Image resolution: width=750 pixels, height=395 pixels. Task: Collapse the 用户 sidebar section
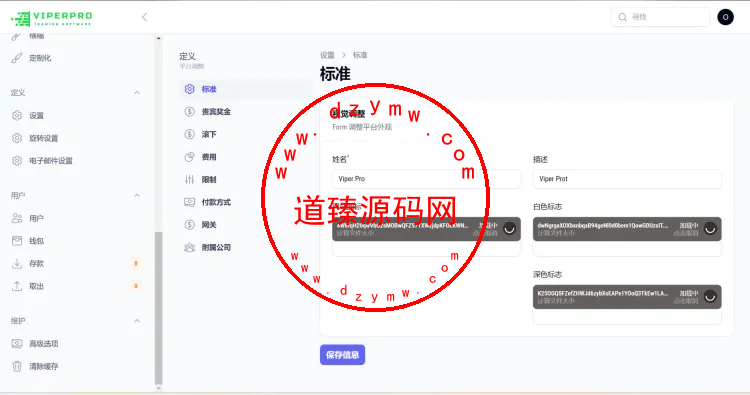pos(137,195)
